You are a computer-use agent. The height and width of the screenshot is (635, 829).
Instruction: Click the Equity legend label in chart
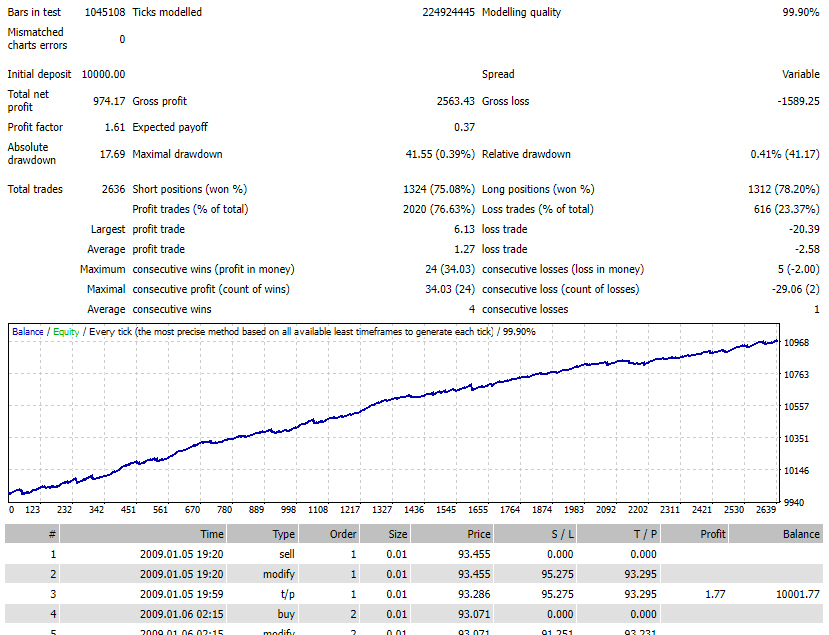coord(66,332)
